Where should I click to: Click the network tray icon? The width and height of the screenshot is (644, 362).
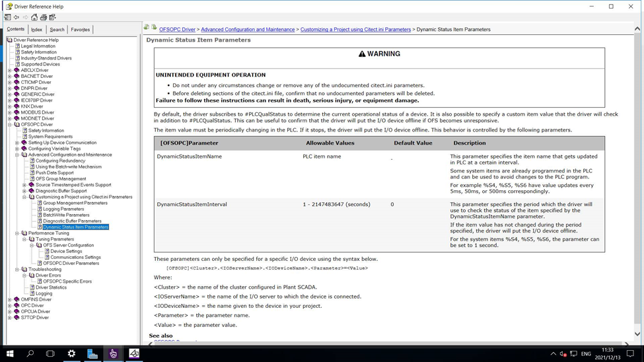coord(574,354)
